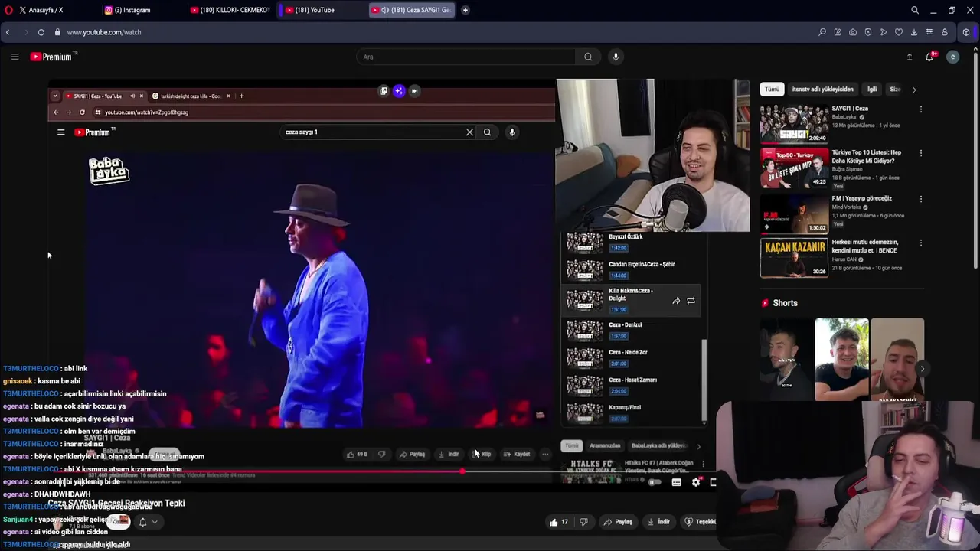Viewport: 980px width, 551px height.
Task: Show more filter chips with right arrow
Action: [914, 90]
